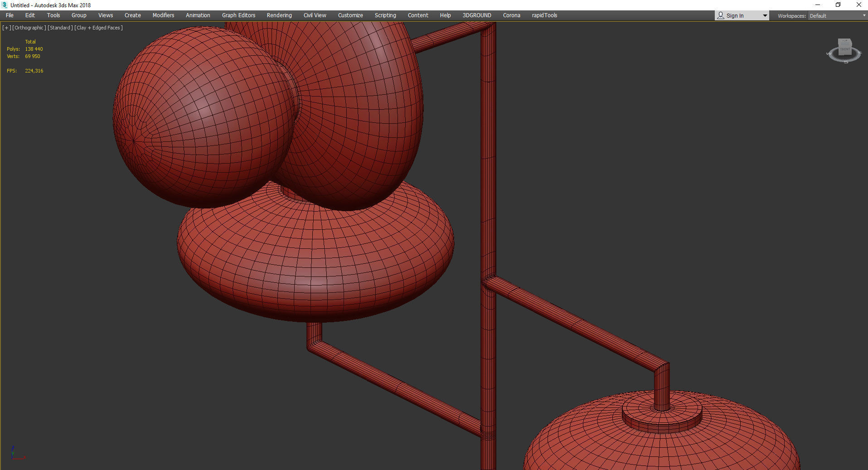The width and height of the screenshot is (868, 470).
Task: Open the Rendering menu
Action: [x=279, y=15]
